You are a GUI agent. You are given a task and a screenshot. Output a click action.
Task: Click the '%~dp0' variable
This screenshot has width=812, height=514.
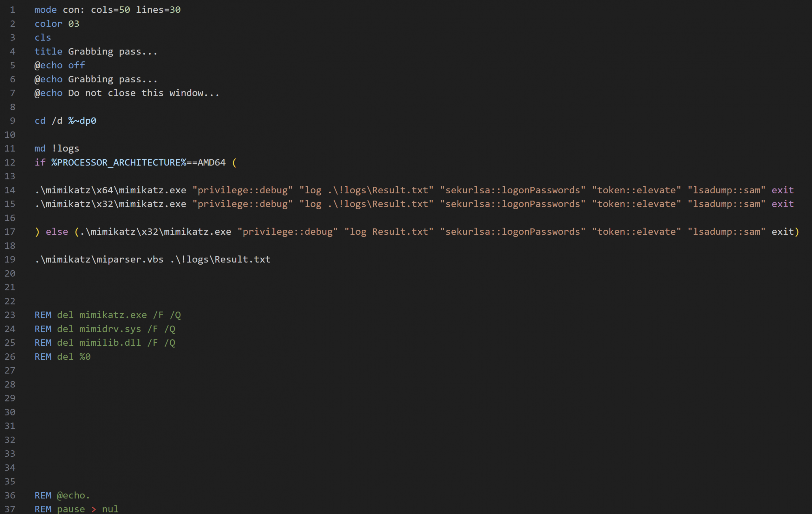point(82,121)
